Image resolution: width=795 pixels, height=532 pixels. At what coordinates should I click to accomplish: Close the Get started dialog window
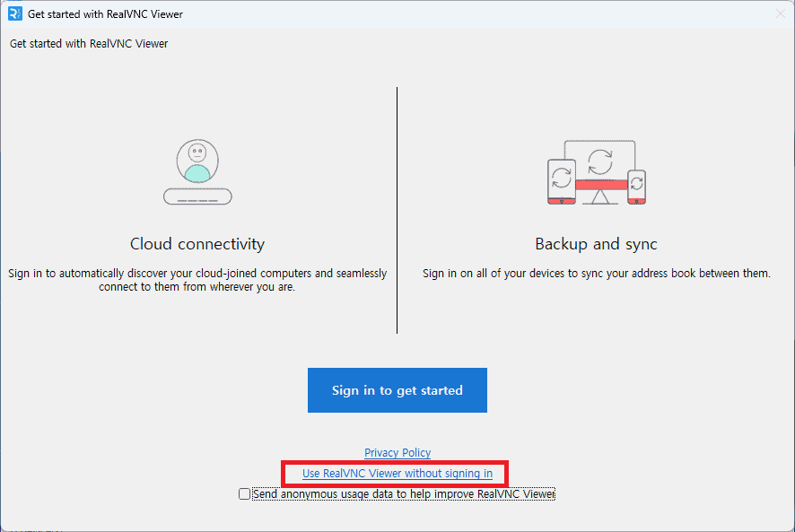coord(780,13)
